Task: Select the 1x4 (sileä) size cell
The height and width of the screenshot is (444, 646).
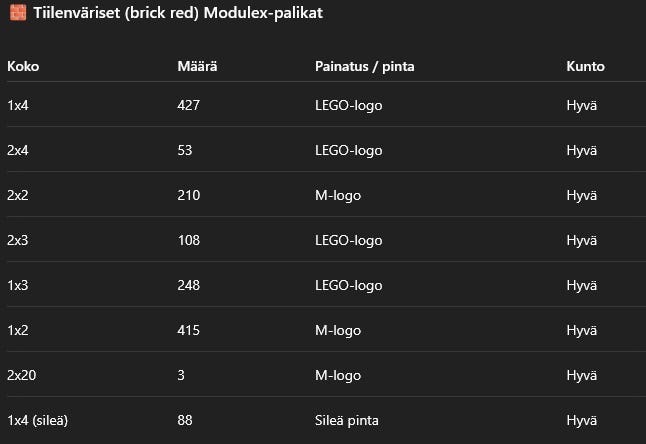Action: pyautogui.click(x=39, y=420)
